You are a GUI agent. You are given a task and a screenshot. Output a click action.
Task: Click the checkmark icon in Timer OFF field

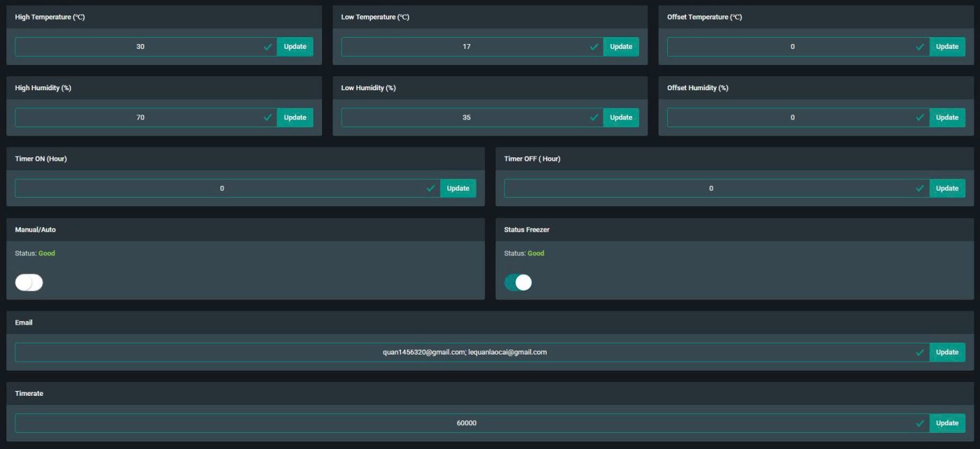click(920, 188)
